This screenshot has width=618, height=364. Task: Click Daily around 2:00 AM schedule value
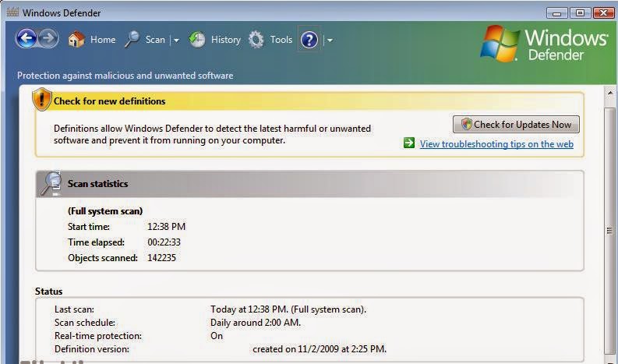click(256, 323)
